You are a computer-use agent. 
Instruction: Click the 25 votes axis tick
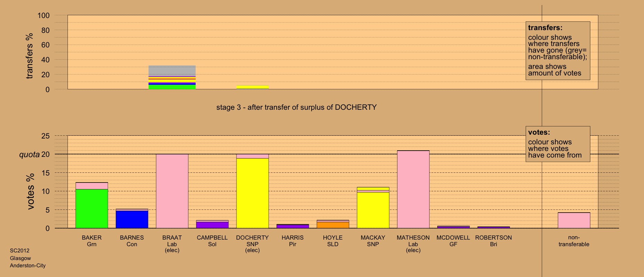coord(45,136)
